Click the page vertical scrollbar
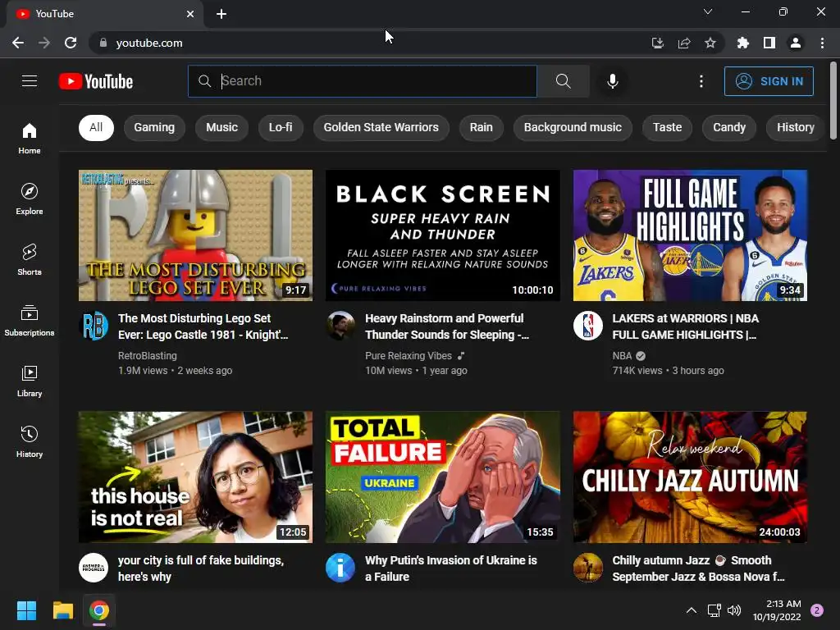The width and height of the screenshot is (840, 630). coord(833,101)
